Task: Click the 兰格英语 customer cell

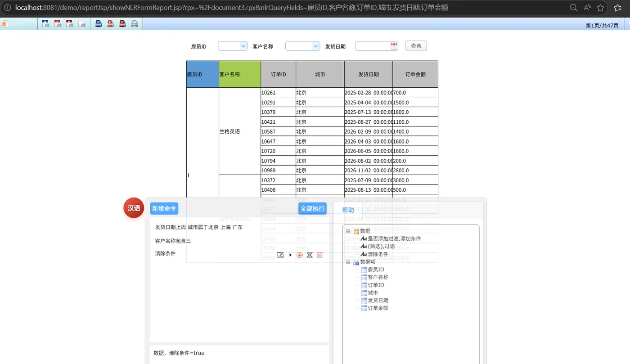Action: coord(240,131)
